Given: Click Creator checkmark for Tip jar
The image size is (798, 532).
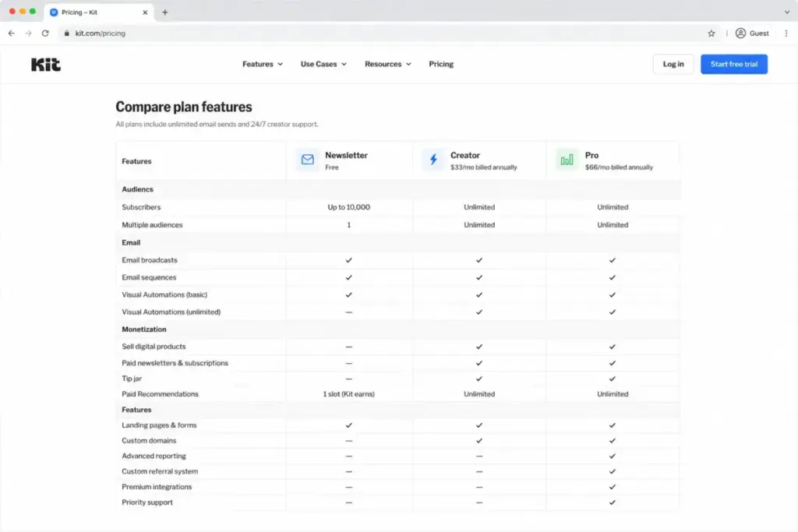Looking at the screenshot, I should tap(479, 379).
